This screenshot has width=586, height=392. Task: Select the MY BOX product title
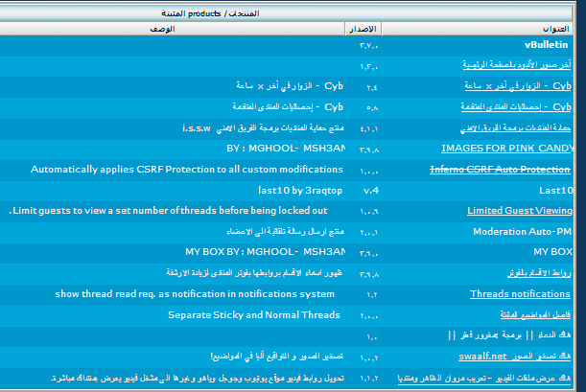(552, 252)
